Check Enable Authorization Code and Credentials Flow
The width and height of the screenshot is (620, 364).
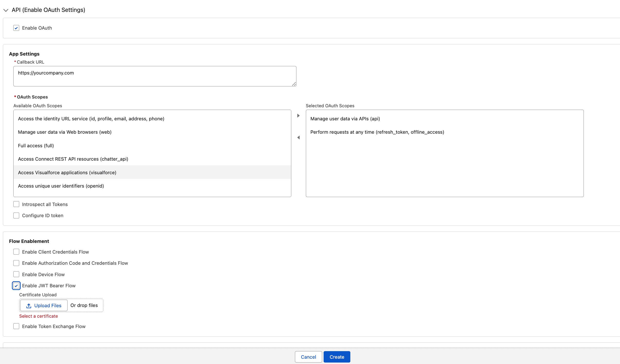(x=16, y=263)
